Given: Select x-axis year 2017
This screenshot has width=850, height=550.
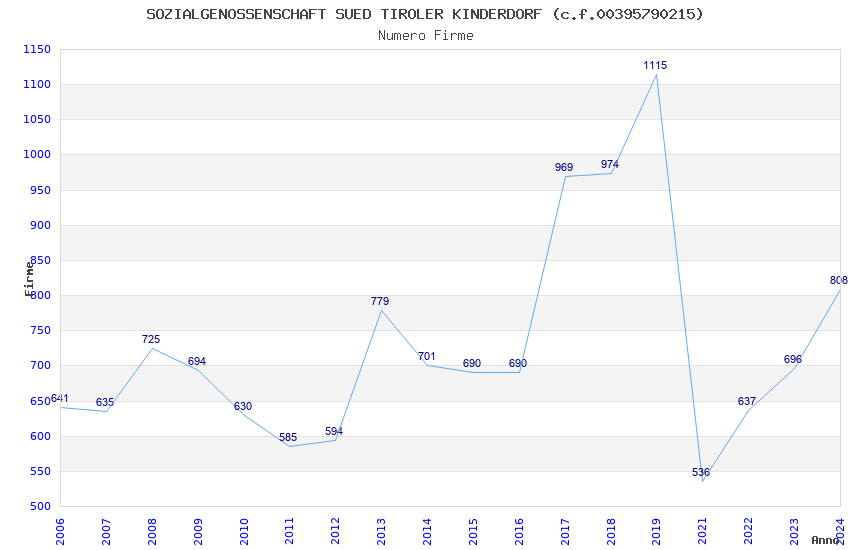Looking at the screenshot, I should [565, 532].
